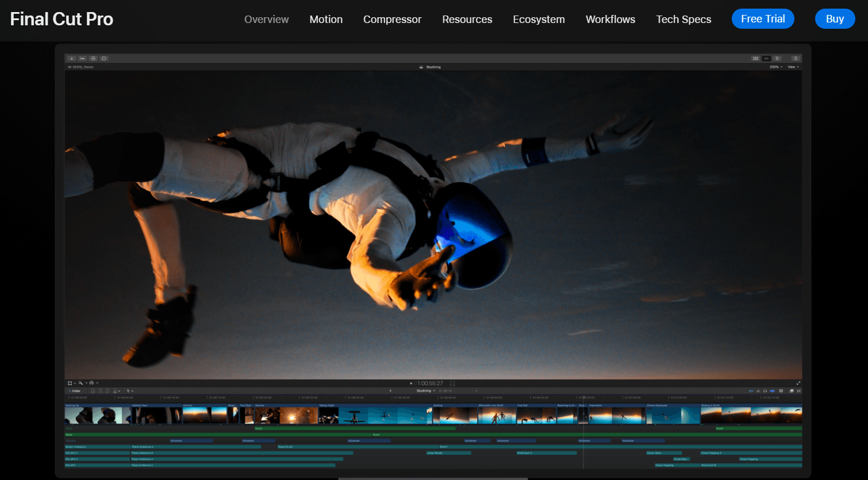
Task: Click the Share export icon at top right
Action: [x=796, y=58]
